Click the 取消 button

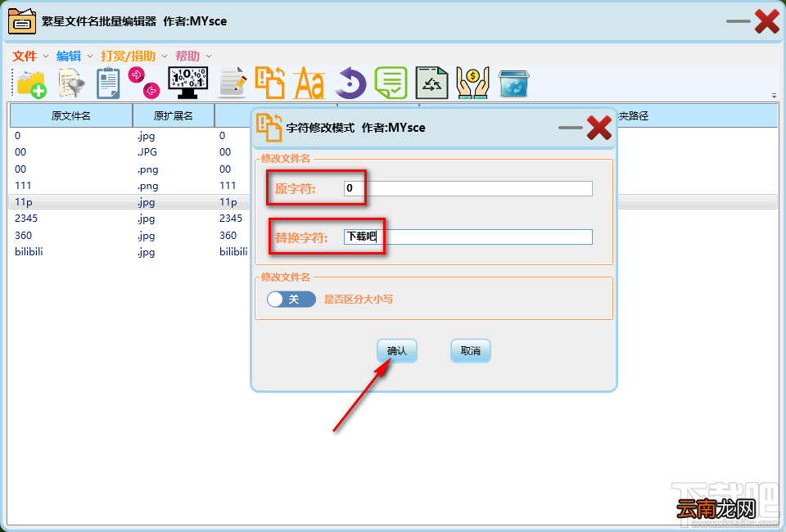pos(471,350)
